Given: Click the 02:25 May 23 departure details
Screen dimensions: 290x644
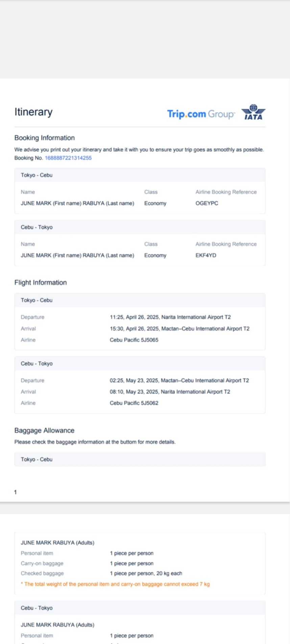Looking at the screenshot, I should (x=179, y=380).
